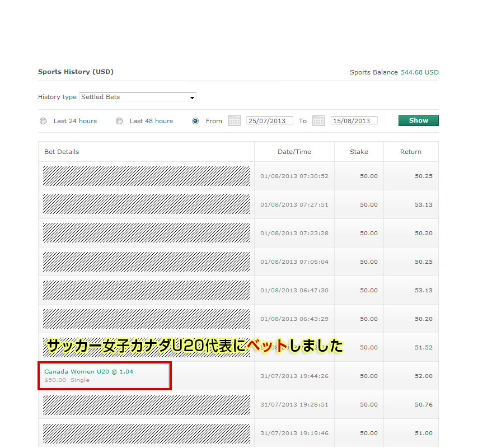
Task: Click the hidden bet details at 01/08/2013 06:47:30
Action: point(147,290)
